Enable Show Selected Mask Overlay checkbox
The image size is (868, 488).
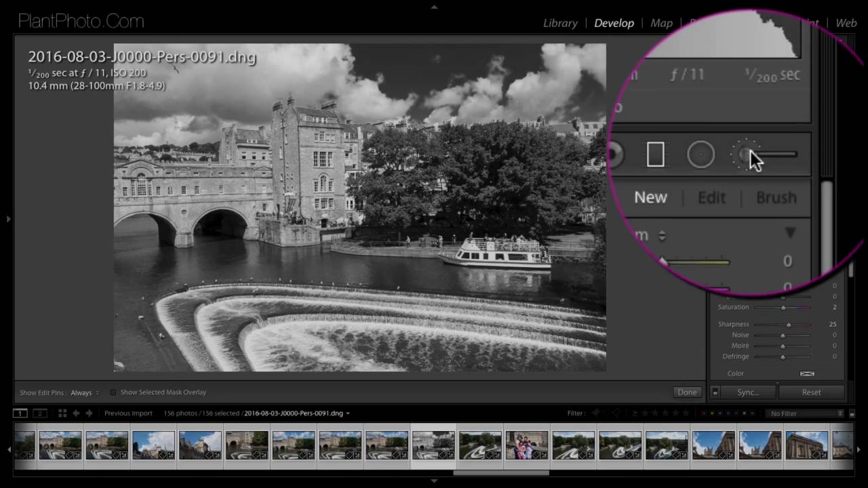(x=113, y=392)
